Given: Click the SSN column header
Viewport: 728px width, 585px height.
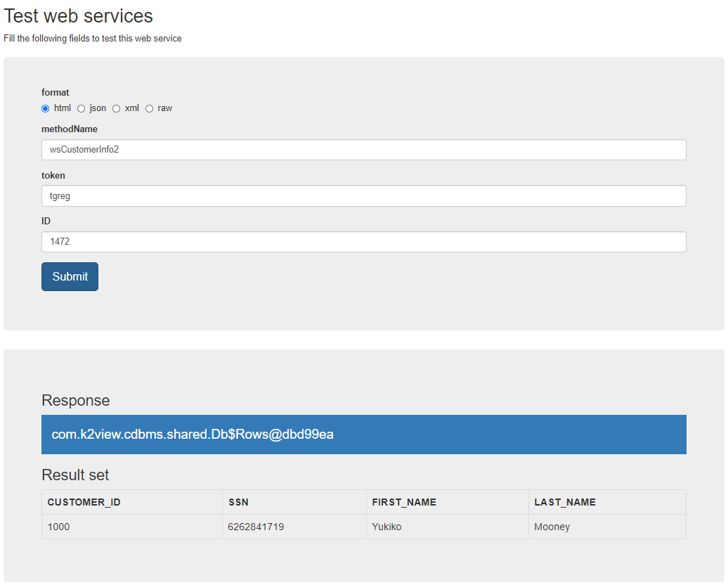Looking at the screenshot, I should [x=239, y=502].
